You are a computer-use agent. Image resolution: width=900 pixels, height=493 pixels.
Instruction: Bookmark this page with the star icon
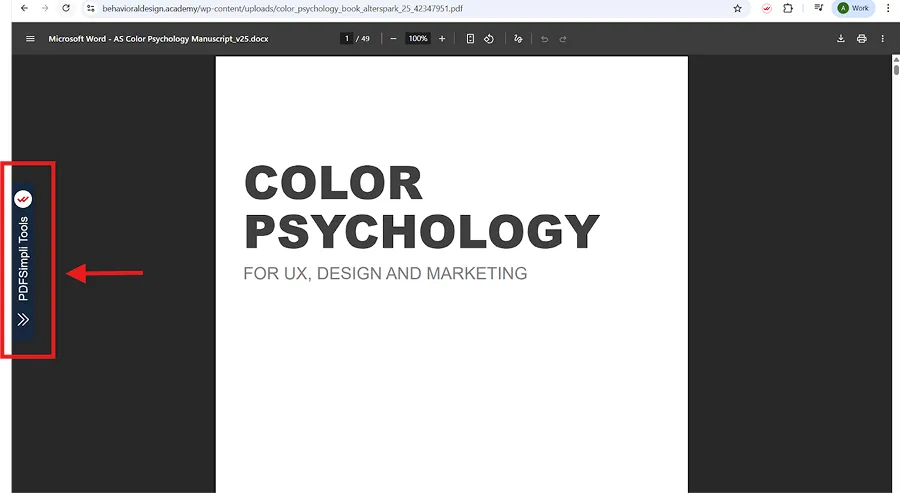(x=738, y=8)
